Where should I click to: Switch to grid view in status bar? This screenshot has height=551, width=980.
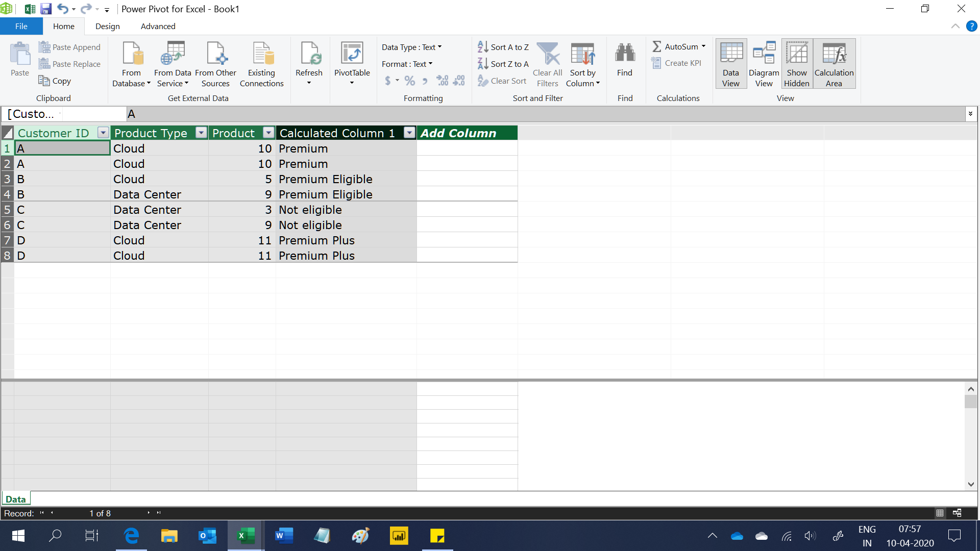tap(940, 513)
